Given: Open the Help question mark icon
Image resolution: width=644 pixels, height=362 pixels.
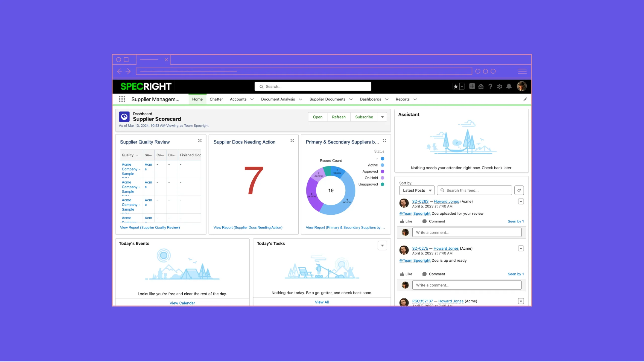Looking at the screenshot, I should 490,86.
